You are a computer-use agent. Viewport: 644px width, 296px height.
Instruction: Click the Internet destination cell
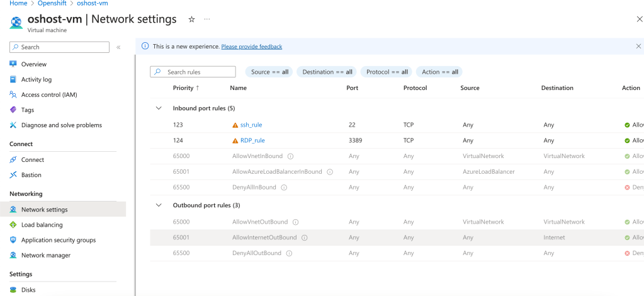coord(555,237)
